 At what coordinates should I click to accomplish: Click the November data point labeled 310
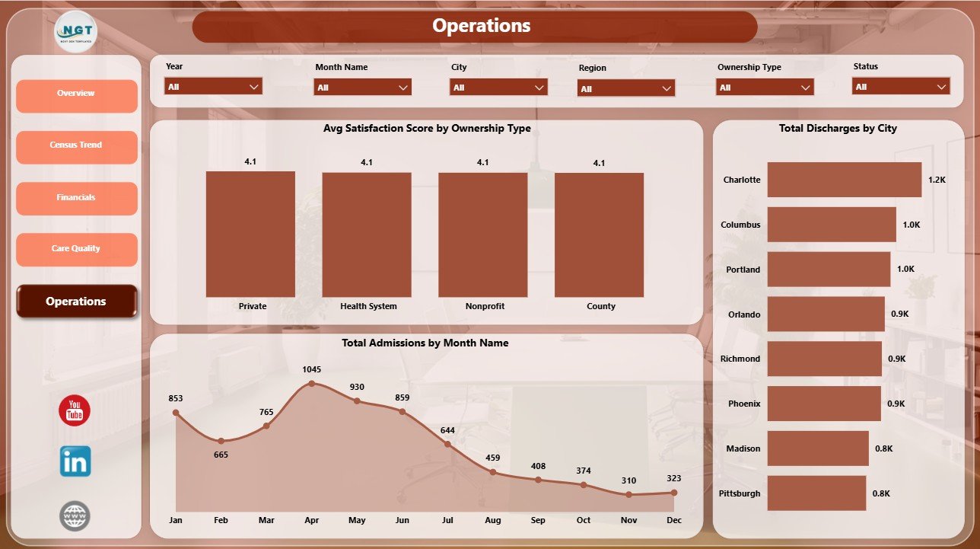pyautogui.click(x=628, y=494)
